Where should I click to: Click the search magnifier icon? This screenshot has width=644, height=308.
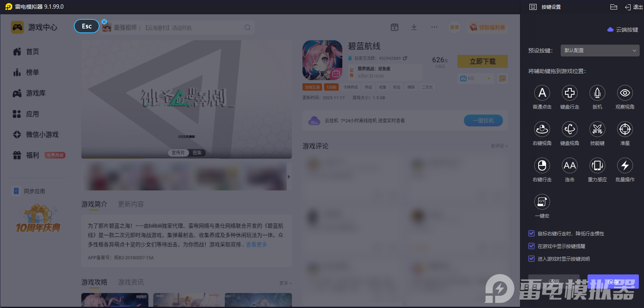248,28
